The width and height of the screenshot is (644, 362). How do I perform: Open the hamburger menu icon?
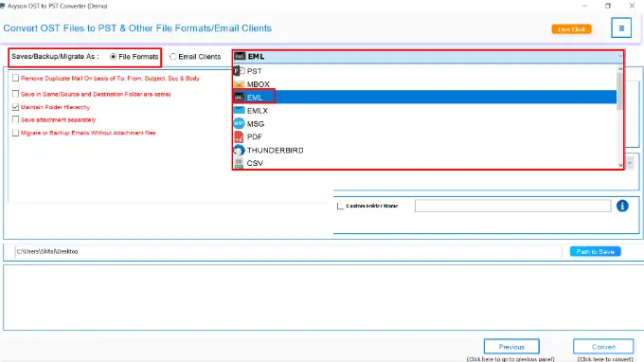[x=621, y=27]
